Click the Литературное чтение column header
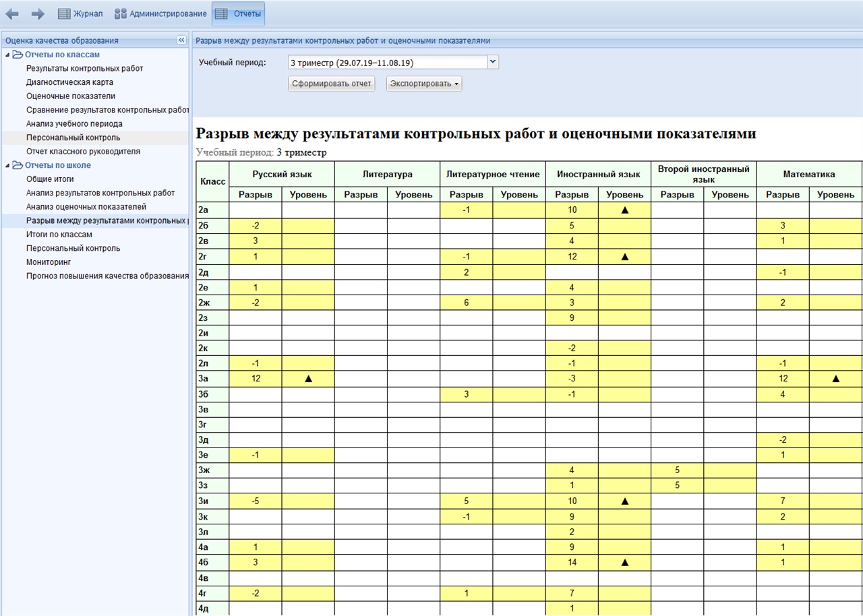 point(493,174)
